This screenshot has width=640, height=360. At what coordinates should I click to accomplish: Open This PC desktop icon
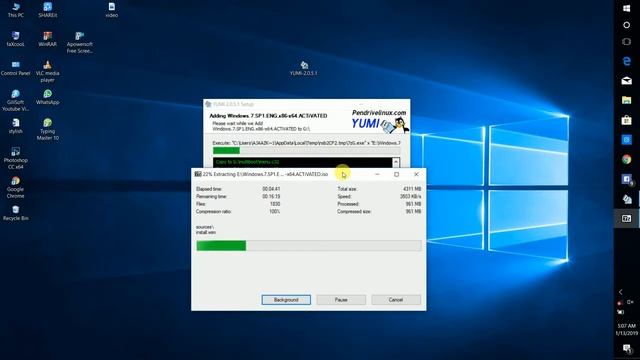pos(16,10)
